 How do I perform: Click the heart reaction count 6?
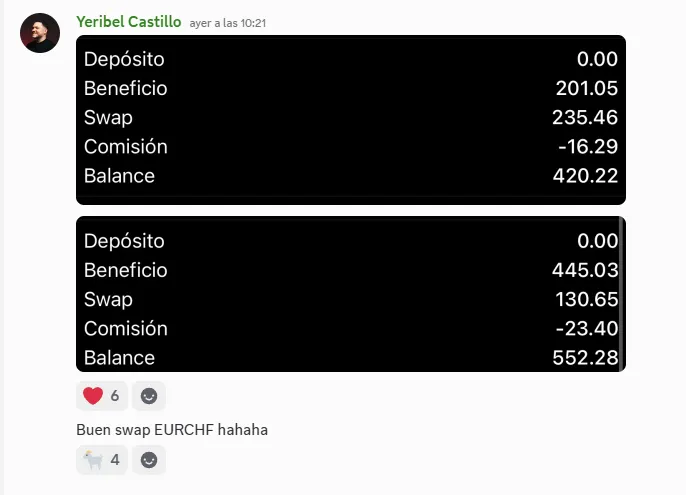click(x=115, y=396)
